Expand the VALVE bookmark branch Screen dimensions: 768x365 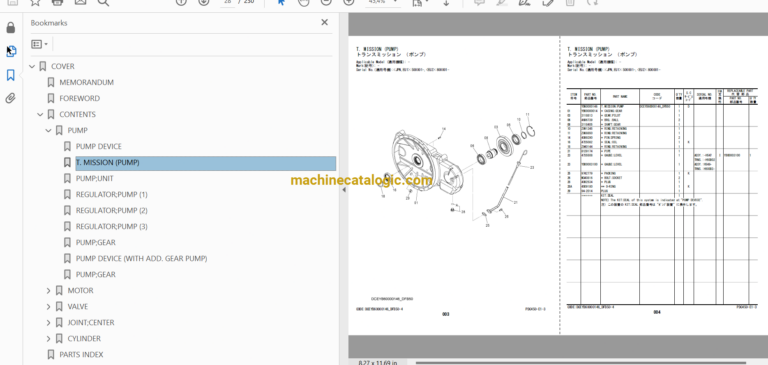coord(48,307)
